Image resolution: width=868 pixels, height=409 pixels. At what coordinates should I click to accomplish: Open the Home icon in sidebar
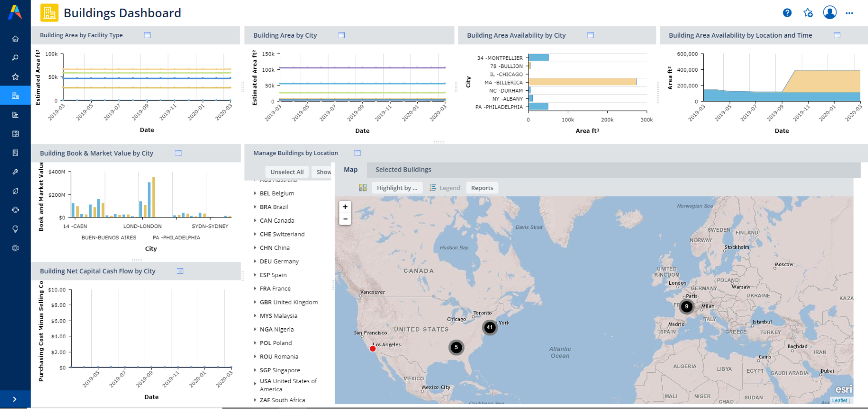tap(15, 39)
